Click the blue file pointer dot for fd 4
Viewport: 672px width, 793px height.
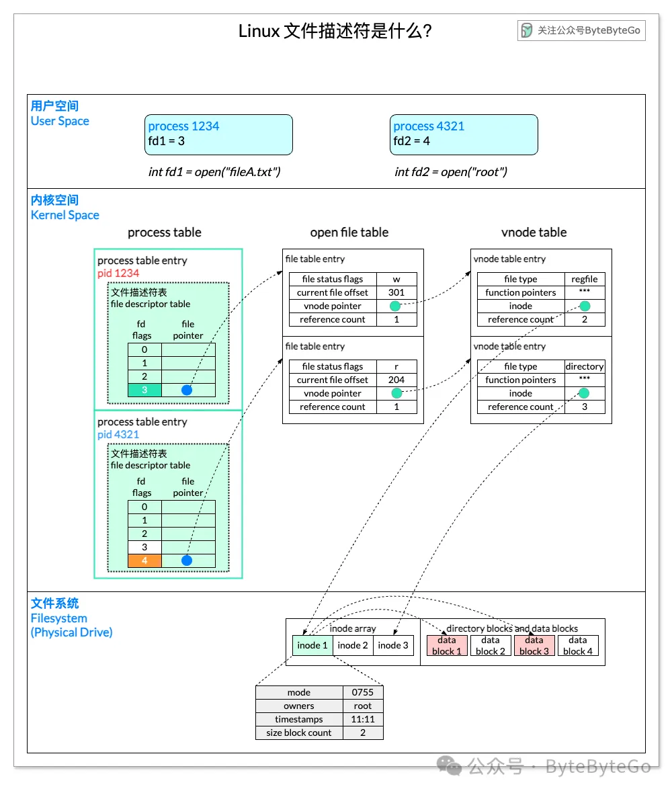point(187,560)
